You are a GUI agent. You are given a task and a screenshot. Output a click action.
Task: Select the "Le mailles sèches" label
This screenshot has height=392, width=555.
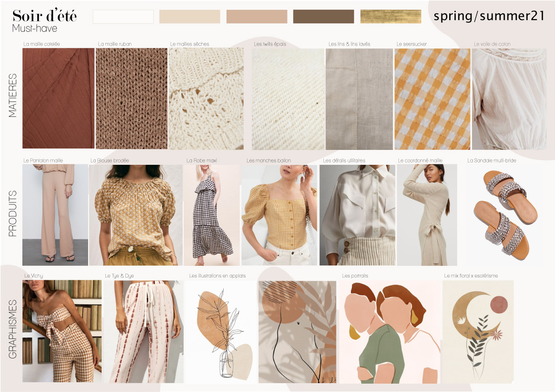190,44
